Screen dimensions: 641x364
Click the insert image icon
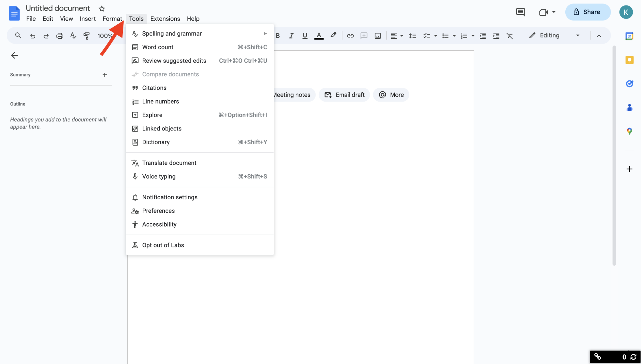coord(378,35)
